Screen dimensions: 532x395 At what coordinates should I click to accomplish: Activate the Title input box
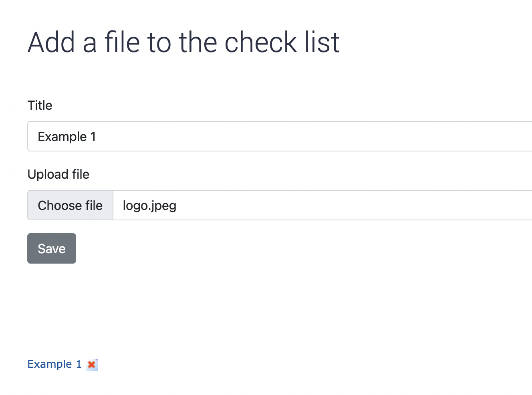[280, 136]
